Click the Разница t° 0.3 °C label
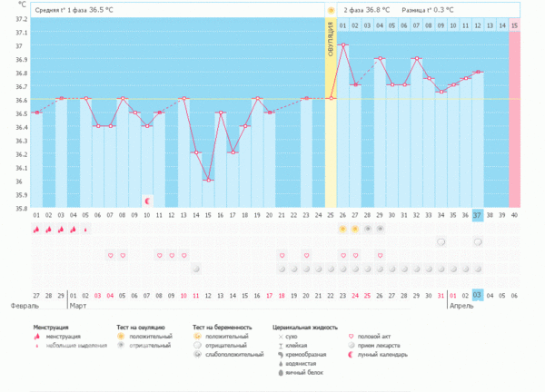The image size is (545, 392). pos(431,10)
